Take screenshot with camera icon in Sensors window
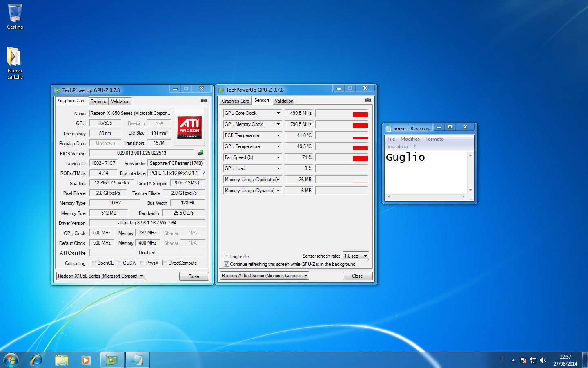Screen dimensions: 588x368 click(x=368, y=100)
